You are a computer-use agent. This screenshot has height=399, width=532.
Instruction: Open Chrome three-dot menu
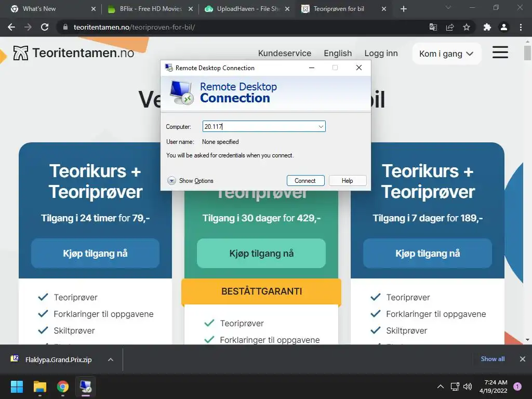click(521, 27)
